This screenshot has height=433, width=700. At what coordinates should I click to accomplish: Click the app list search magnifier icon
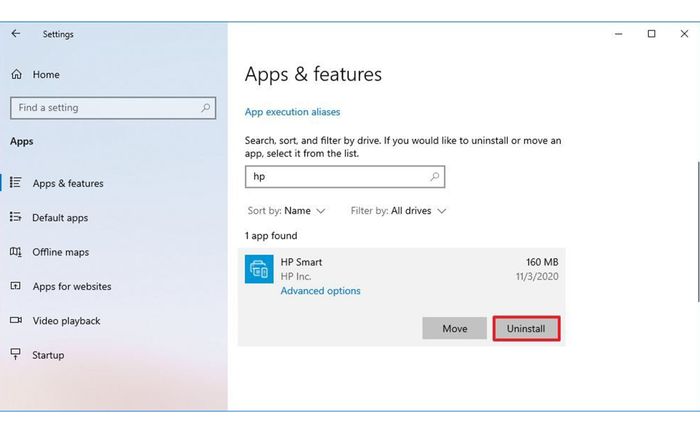pos(434,177)
